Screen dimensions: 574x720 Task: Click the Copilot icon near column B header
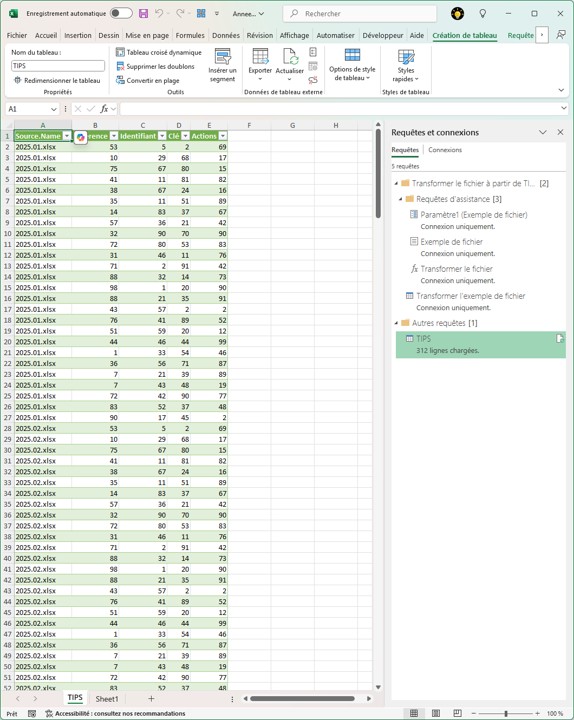point(80,137)
